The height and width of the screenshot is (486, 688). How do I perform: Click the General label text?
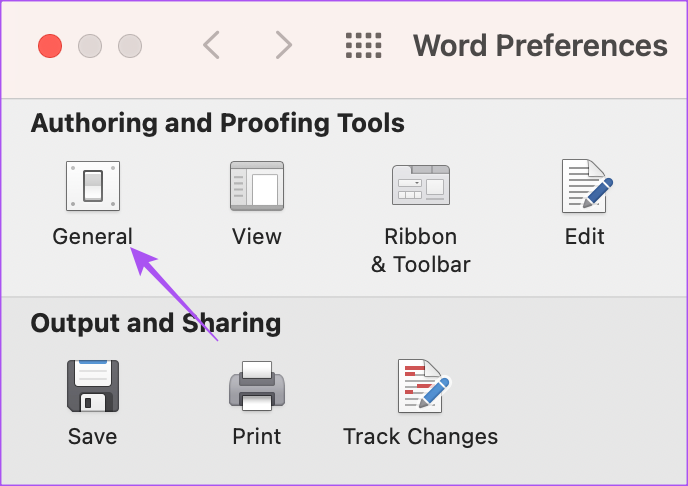92,236
